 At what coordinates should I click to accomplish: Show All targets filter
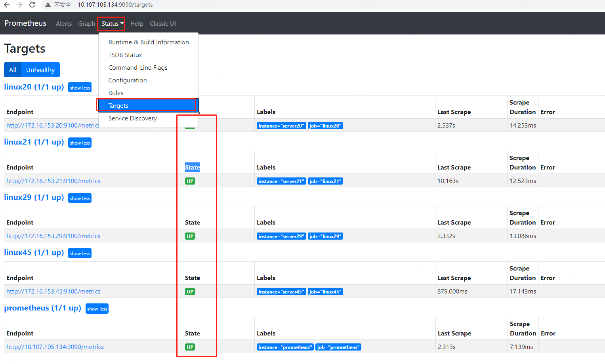(13, 70)
